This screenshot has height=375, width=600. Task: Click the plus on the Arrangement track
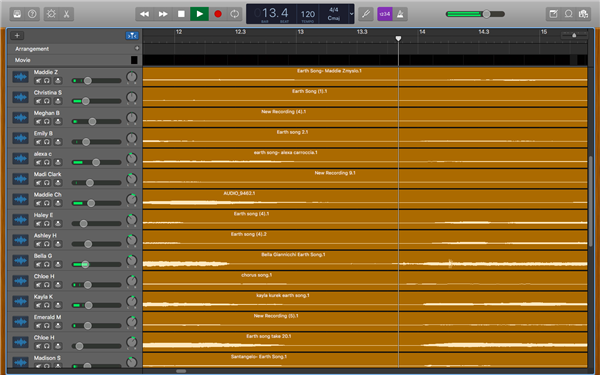click(137, 48)
